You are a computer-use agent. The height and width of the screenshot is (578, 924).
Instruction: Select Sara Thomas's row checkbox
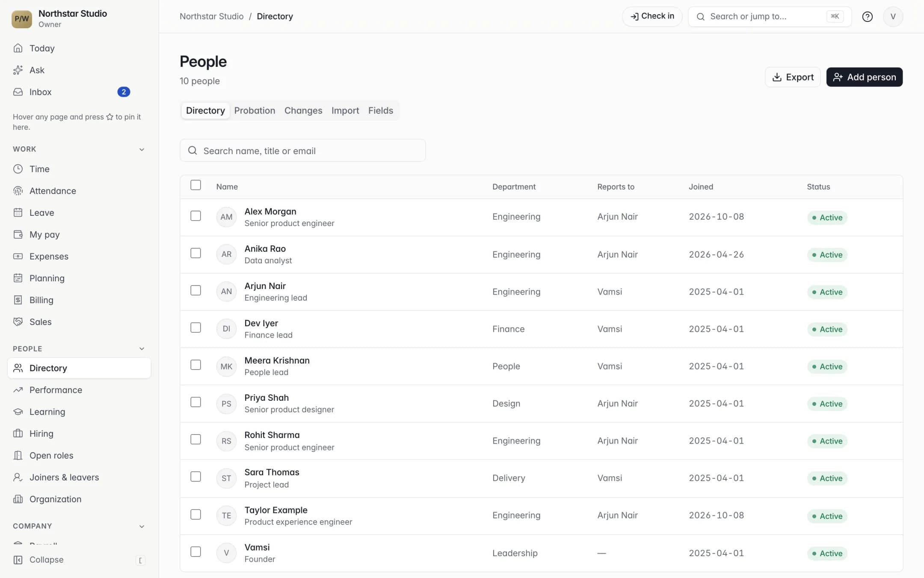[x=195, y=477]
